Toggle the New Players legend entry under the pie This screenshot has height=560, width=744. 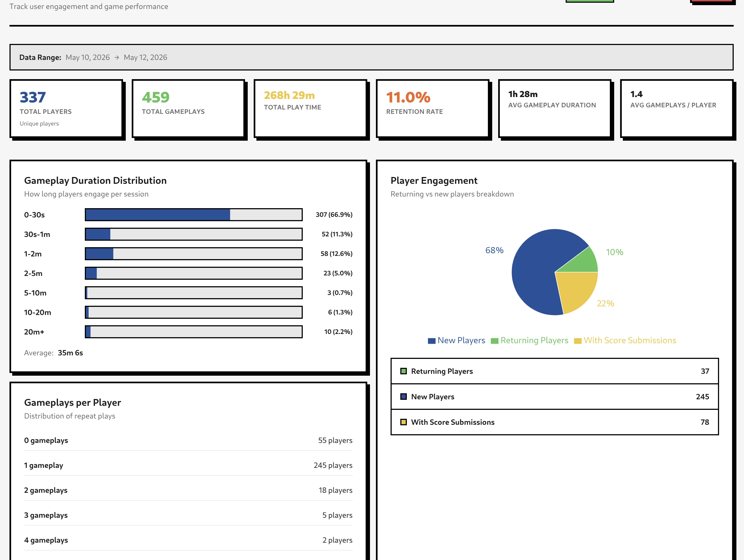pos(456,340)
